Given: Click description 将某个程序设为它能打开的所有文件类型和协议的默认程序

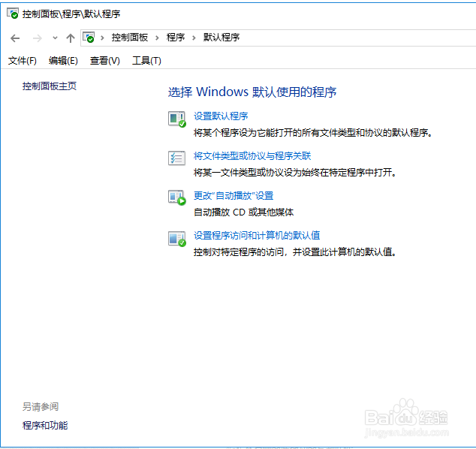Looking at the screenshot, I should tap(313, 133).
